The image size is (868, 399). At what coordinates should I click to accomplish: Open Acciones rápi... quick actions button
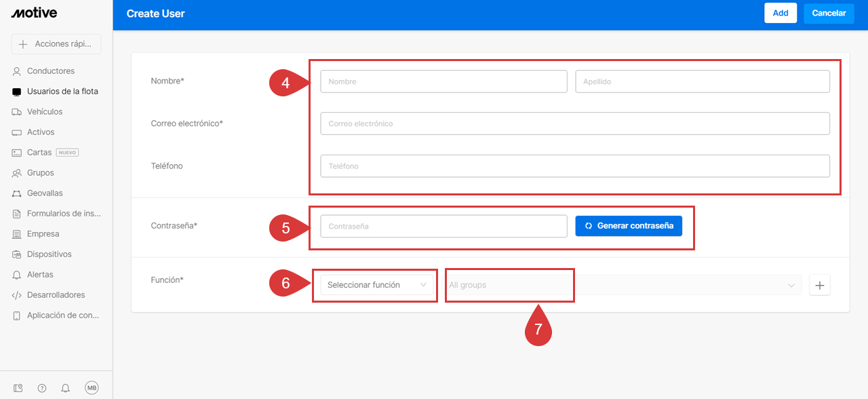56,44
